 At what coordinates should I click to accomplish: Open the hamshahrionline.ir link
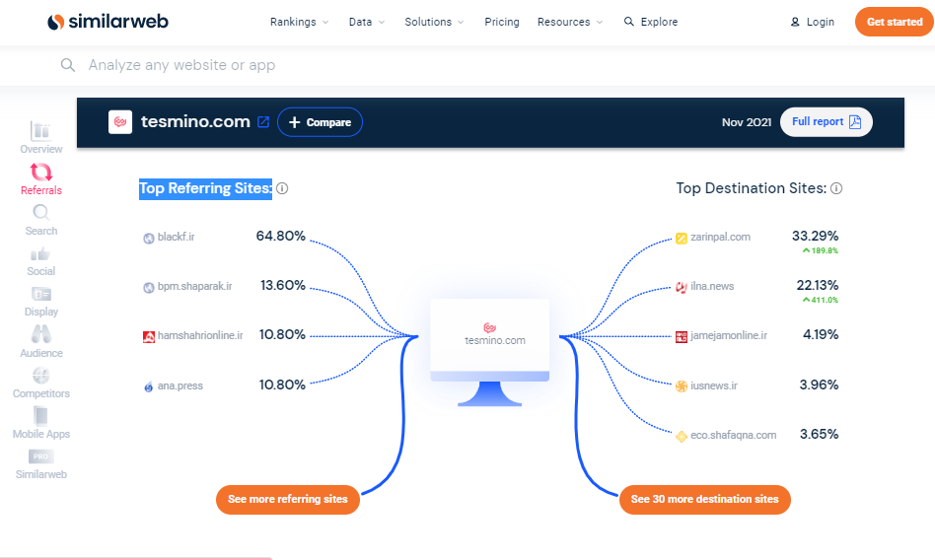(200, 336)
